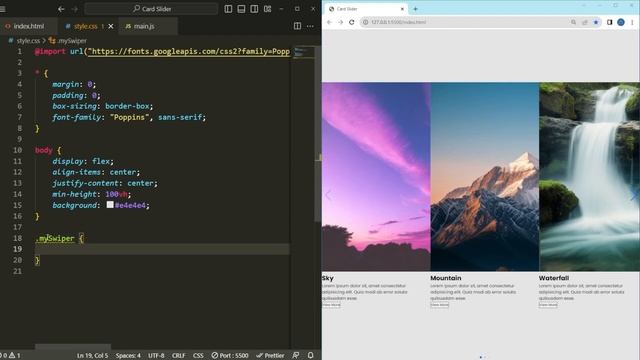Open the browser three-dot menu
Viewport: 640px width, 360px height.
(632, 22)
